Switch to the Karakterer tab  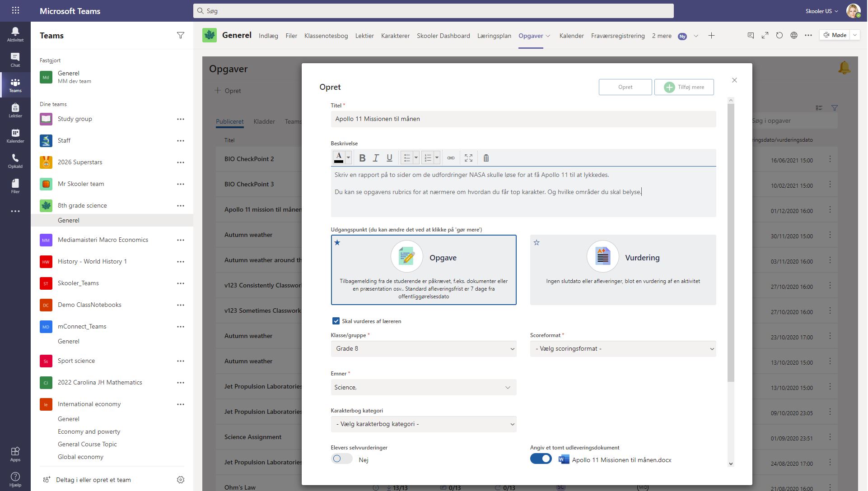[x=395, y=36]
